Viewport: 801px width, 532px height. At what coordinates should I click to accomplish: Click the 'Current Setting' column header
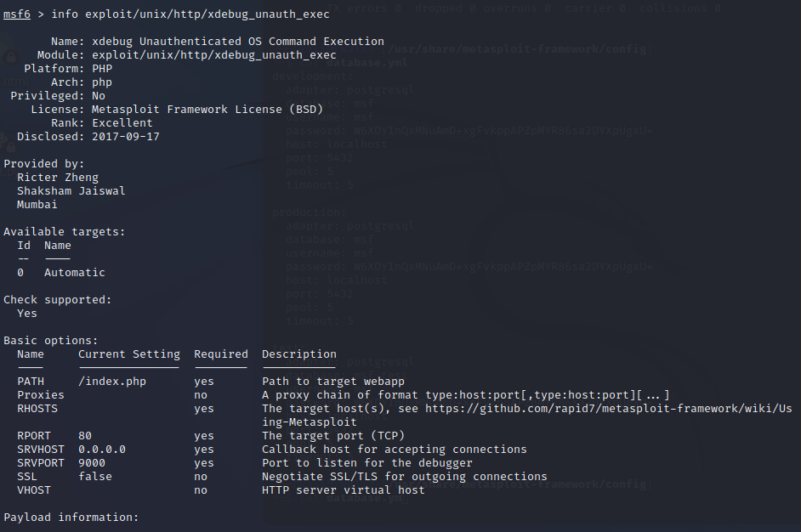tap(129, 354)
